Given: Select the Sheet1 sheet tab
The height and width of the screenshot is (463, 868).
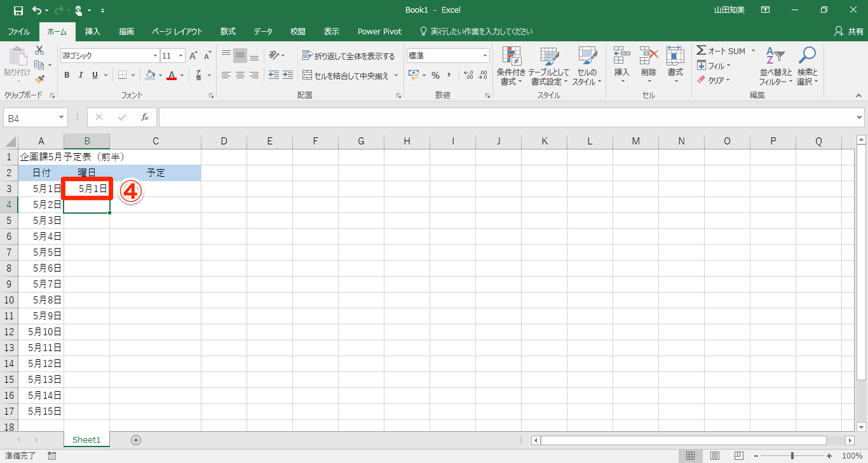Looking at the screenshot, I should click(86, 439).
